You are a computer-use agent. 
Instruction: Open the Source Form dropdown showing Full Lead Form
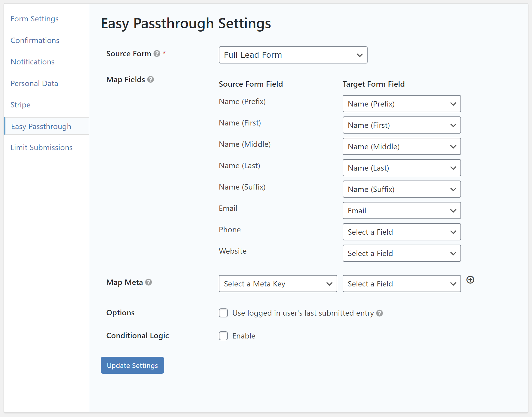(293, 55)
